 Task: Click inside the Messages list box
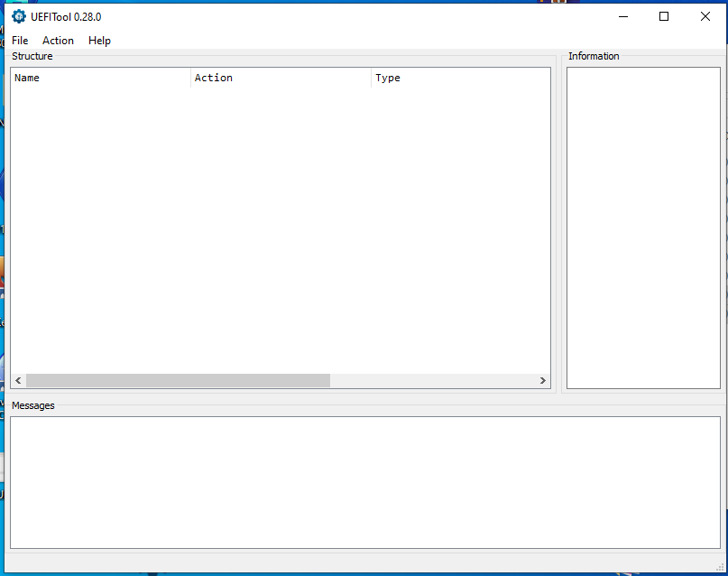365,481
